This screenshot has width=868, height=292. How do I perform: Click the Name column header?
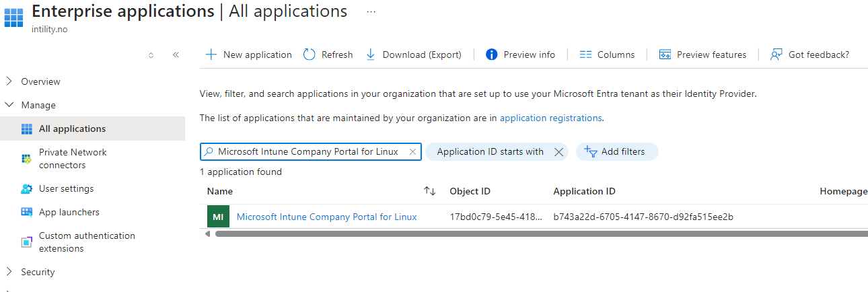(220, 191)
